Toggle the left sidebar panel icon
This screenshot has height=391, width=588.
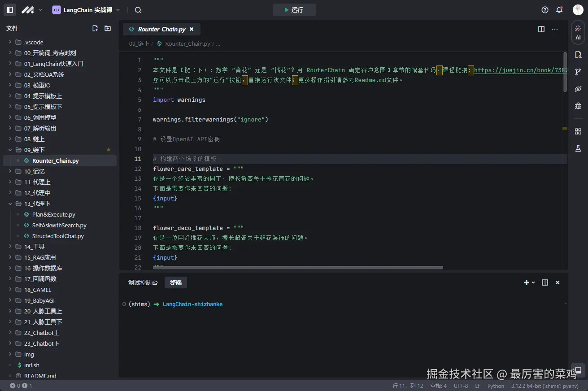[x=10, y=10]
